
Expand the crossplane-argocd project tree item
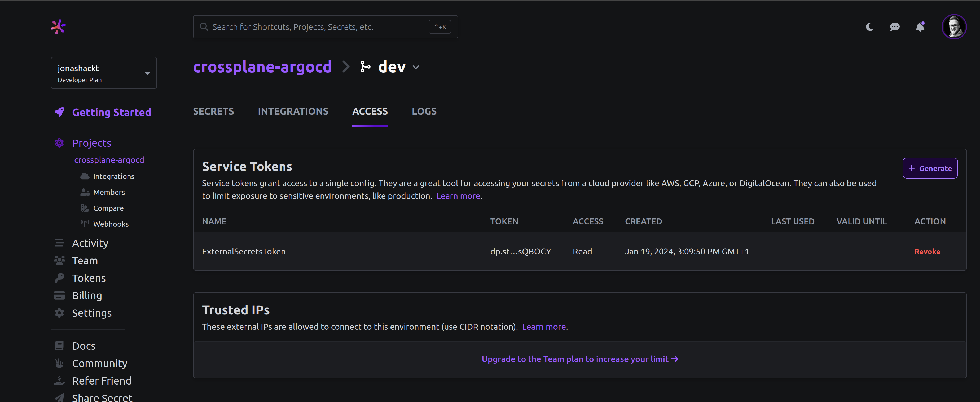tap(109, 160)
